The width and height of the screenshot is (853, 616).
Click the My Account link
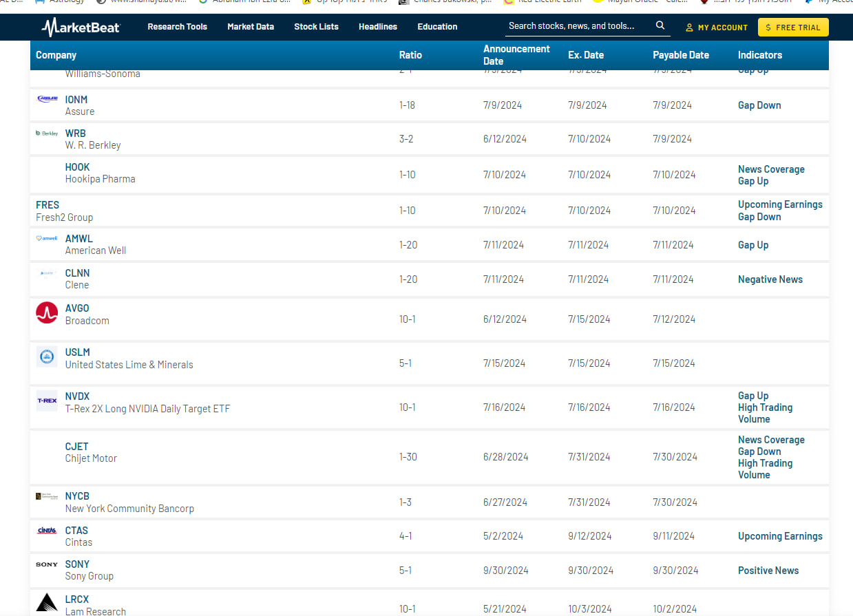(716, 28)
